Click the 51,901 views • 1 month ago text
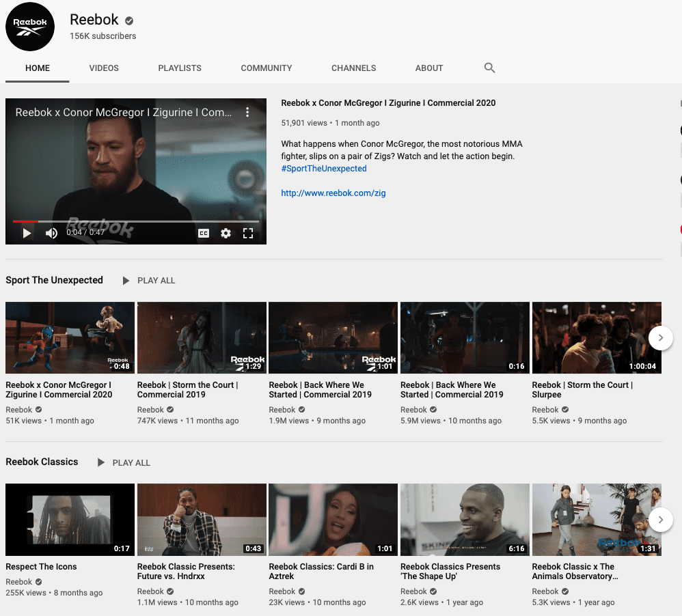The width and height of the screenshot is (682, 616). pos(330,123)
